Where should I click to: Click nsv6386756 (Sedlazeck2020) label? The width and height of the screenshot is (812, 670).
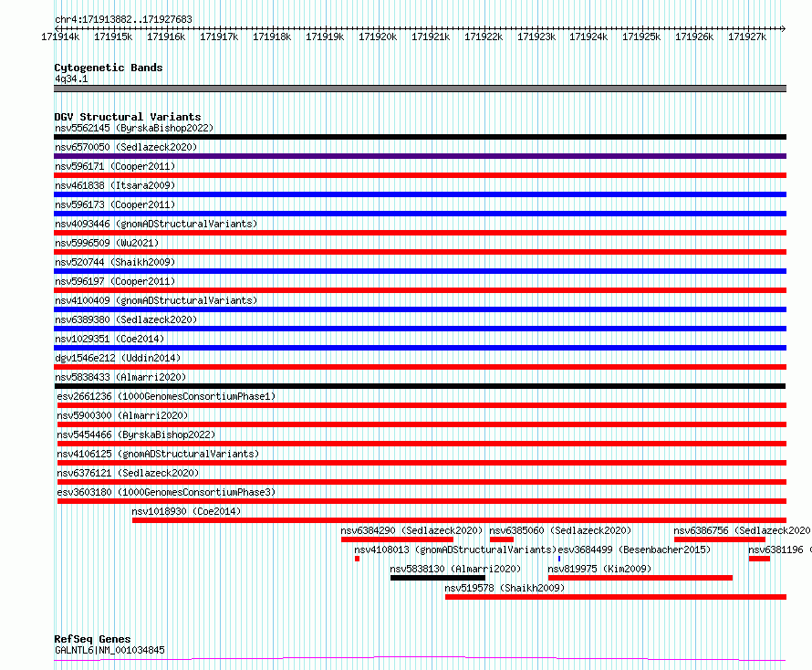click(x=742, y=530)
